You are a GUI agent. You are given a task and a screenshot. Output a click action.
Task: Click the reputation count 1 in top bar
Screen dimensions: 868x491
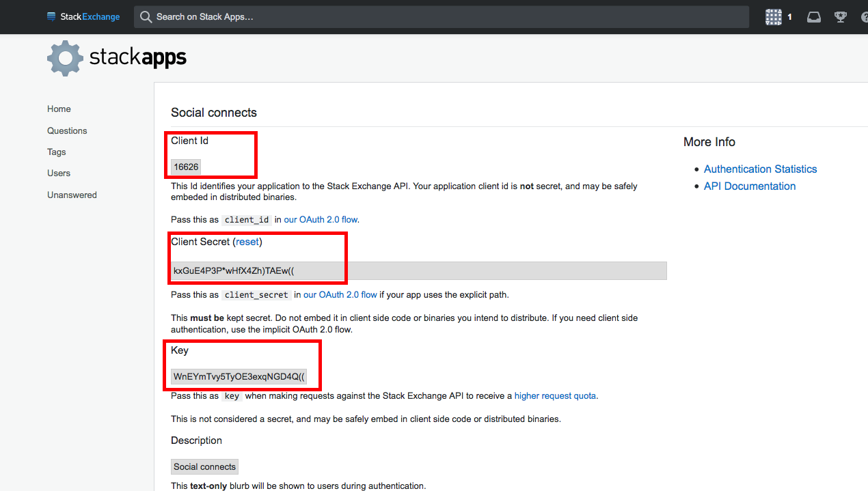(789, 17)
